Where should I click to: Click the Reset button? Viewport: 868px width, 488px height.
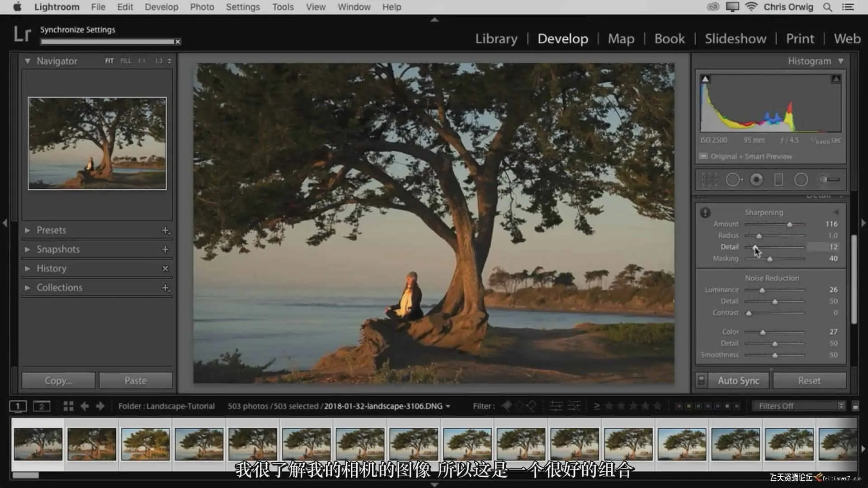pyautogui.click(x=809, y=380)
